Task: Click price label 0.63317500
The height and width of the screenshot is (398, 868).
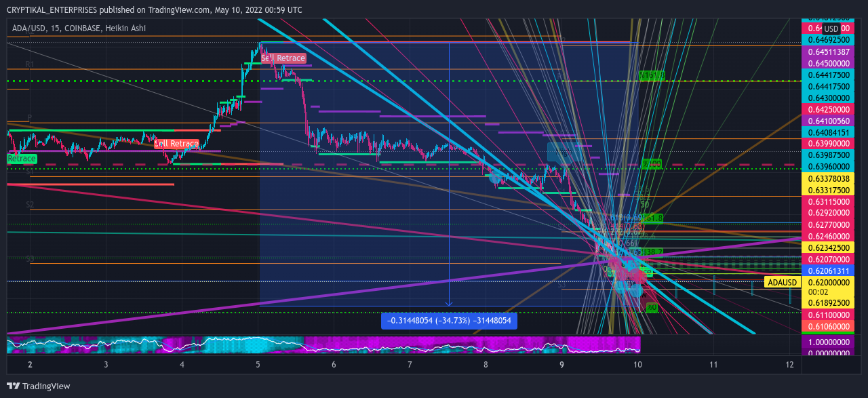Action: (x=829, y=191)
